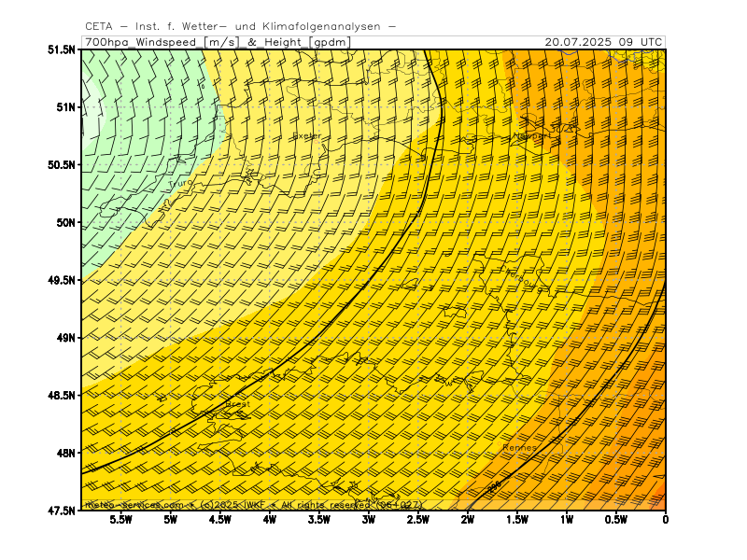
Task: Click the 47.5N latitude axis label
Action: tap(62, 511)
